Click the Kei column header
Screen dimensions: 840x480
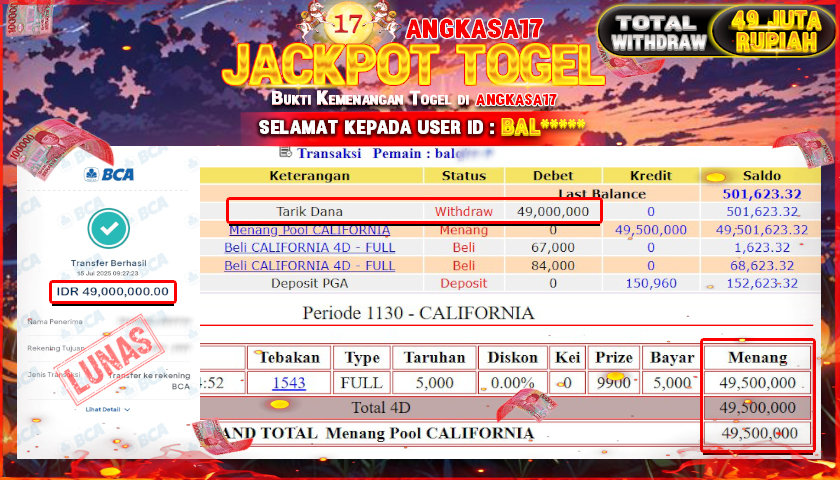568,357
